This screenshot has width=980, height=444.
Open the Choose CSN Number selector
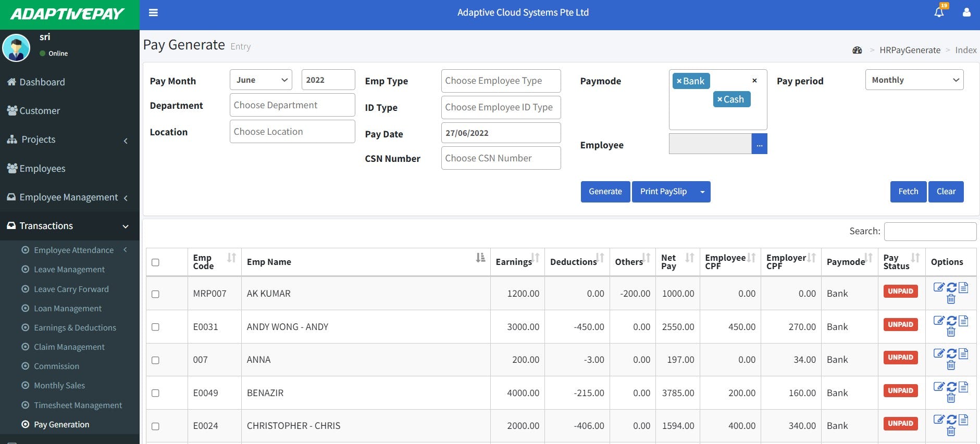tap(501, 158)
